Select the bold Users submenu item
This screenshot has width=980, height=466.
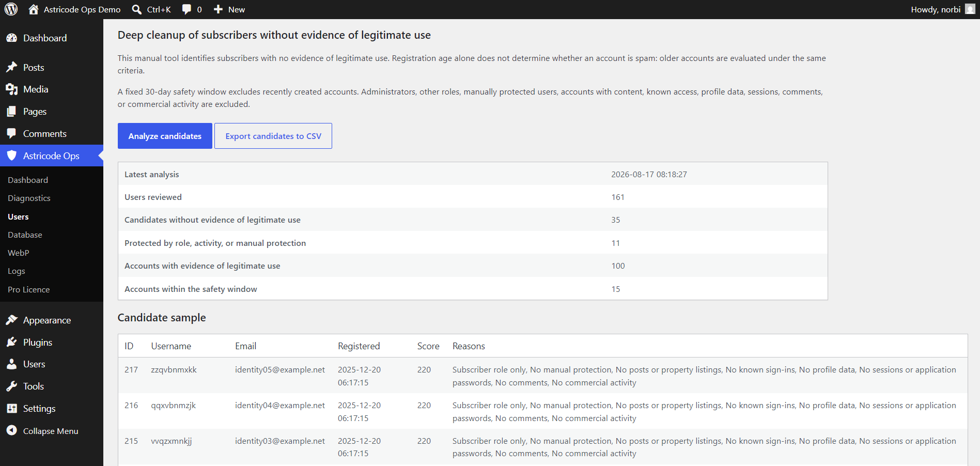(18, 217)
